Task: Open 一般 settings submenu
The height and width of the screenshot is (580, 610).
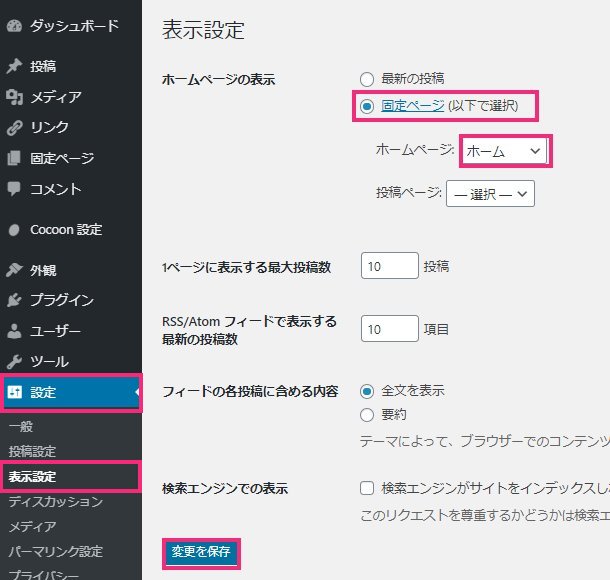Action: [x=21, y=427]
